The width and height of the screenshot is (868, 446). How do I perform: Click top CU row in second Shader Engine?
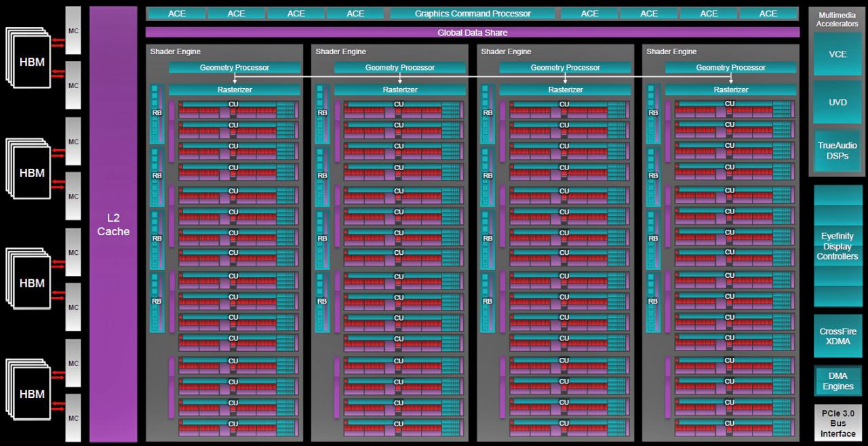click(x=403, y=109)
